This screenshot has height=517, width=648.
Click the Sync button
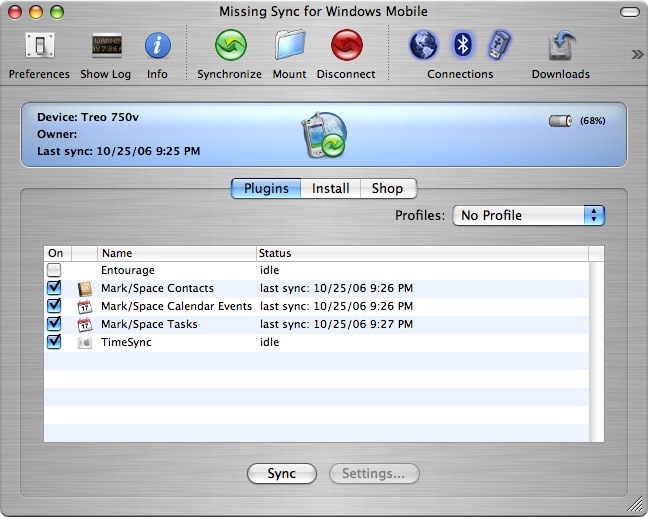tap(282, 473)
